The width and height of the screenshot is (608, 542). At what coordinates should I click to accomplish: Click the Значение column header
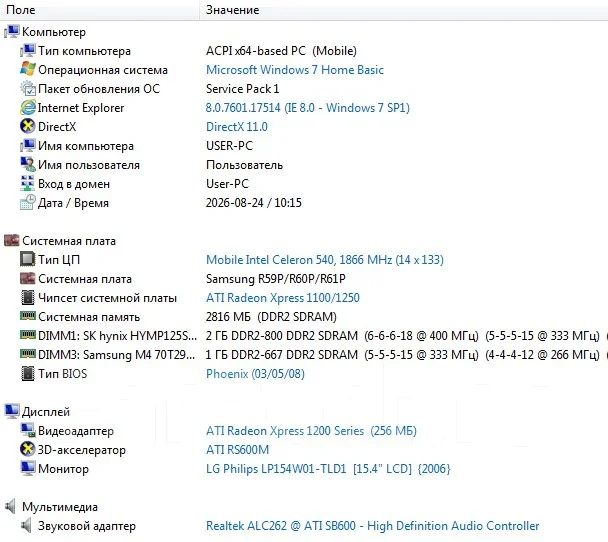pyautogui.click(x=404, y=10)
